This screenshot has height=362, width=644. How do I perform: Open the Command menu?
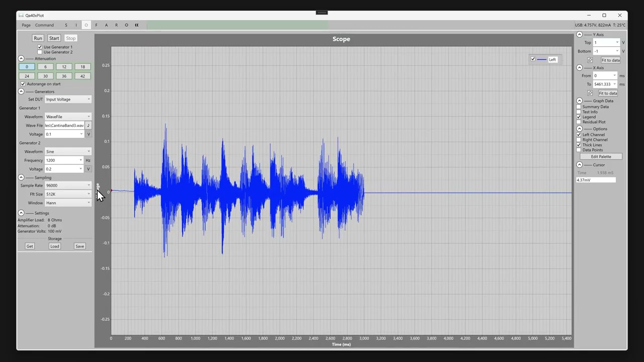tap(44, 25)
